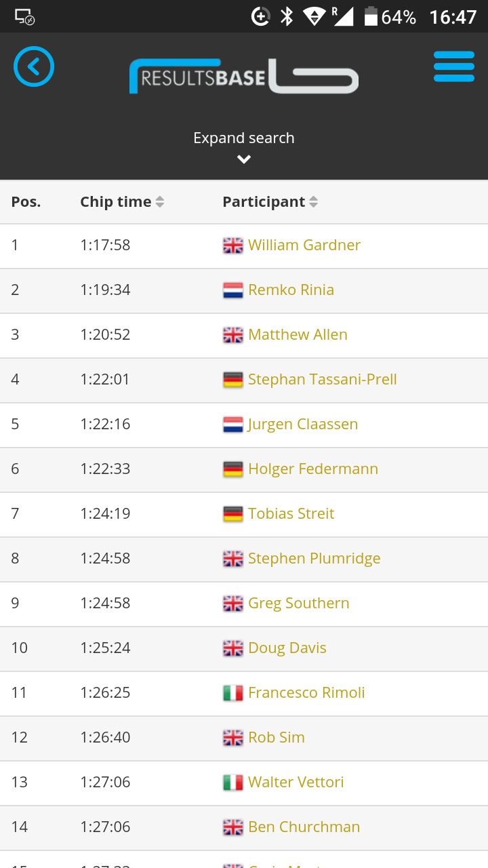Open the hamburger menu icon
488x868 pixels.
coord(454,66)
